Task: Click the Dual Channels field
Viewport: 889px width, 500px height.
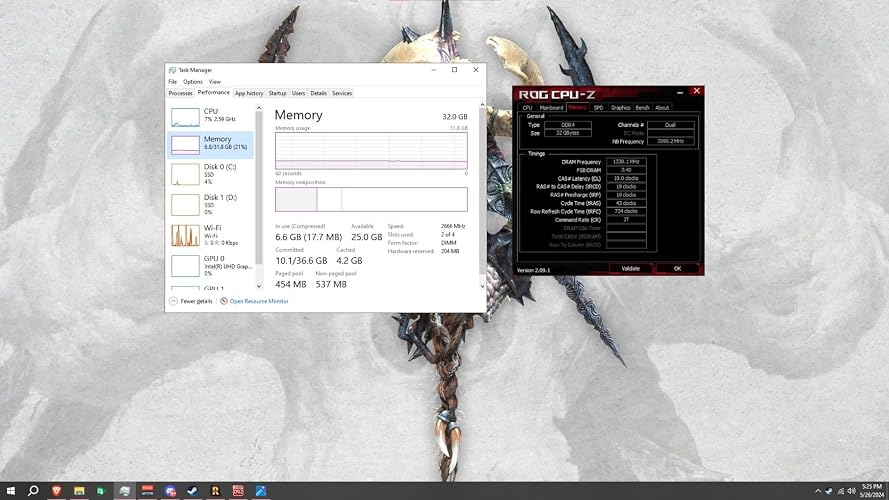Action: point(671,125)
